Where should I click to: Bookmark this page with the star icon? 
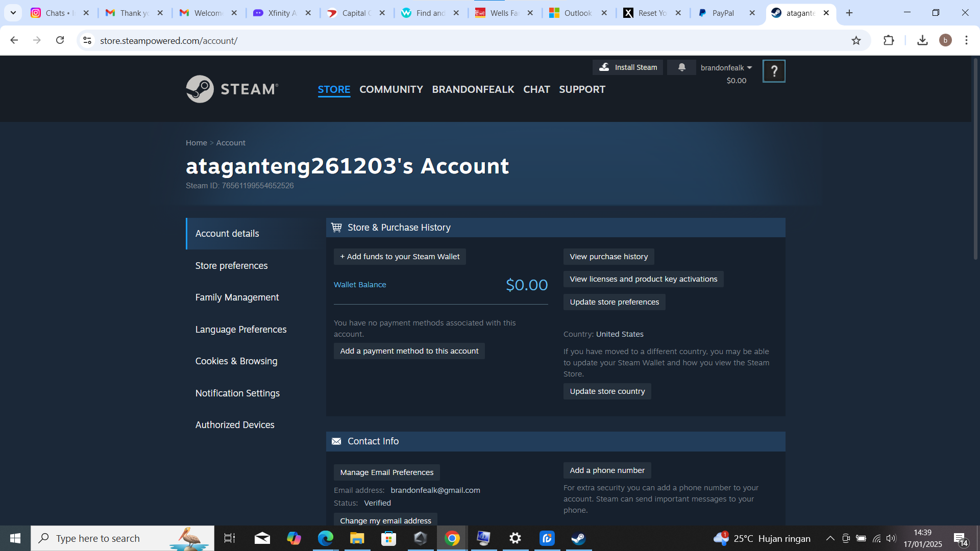[856, 40]
